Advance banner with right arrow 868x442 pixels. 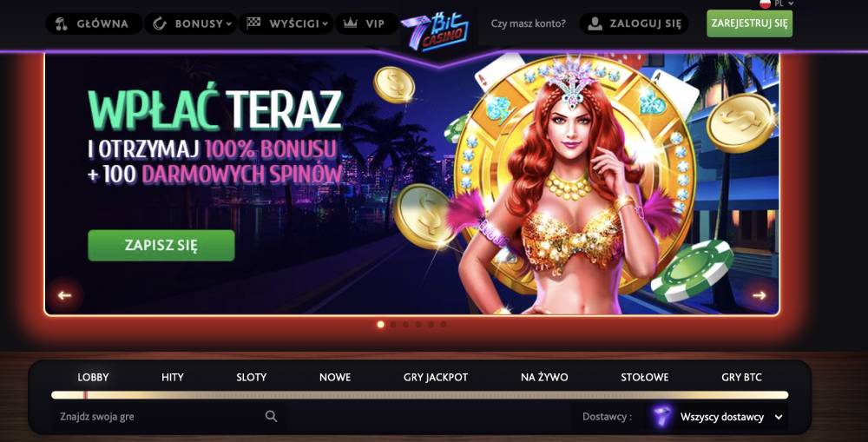click(759, 295)
